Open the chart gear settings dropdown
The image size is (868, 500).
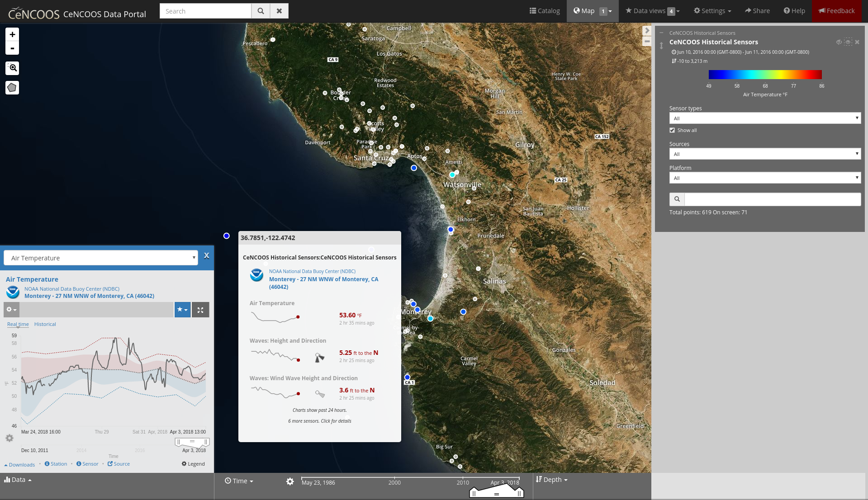[x=11, y=310]
